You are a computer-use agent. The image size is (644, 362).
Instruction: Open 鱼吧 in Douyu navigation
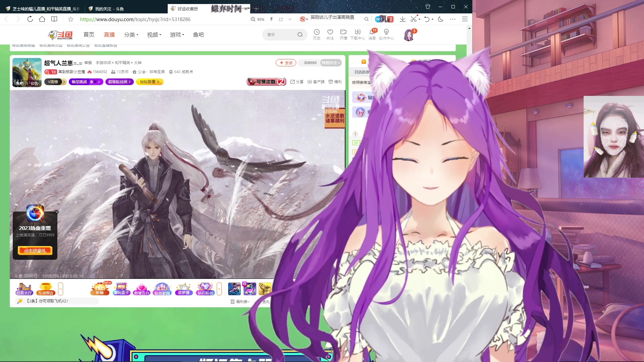[x=199, y=35]
